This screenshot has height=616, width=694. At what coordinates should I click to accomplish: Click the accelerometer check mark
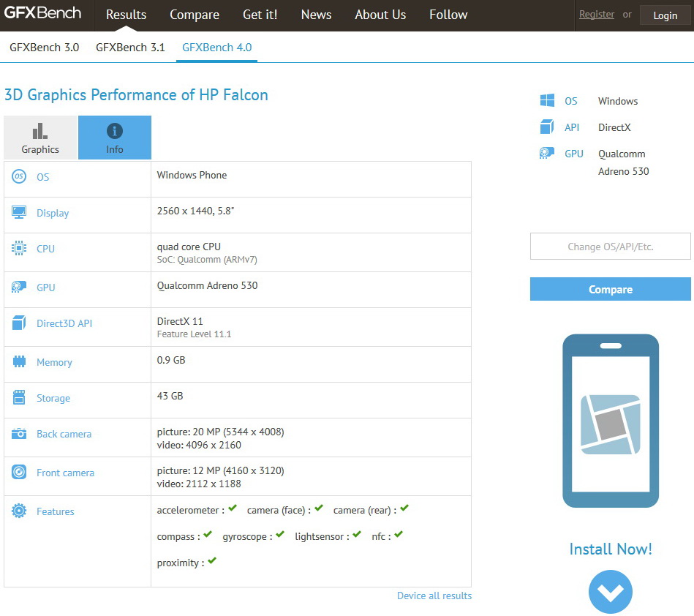[233, 508]
